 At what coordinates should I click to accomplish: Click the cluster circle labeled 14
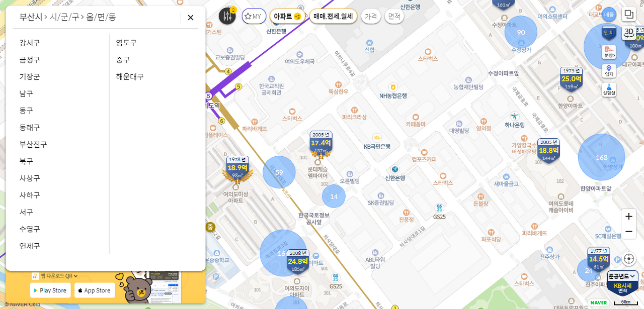click(334, 196)
